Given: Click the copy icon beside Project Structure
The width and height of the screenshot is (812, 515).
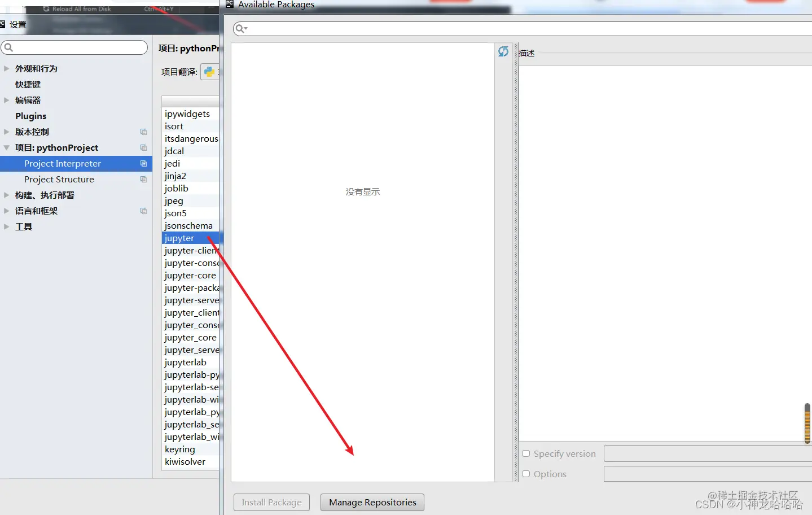Looking at the screenshot, I should [143, 179].
